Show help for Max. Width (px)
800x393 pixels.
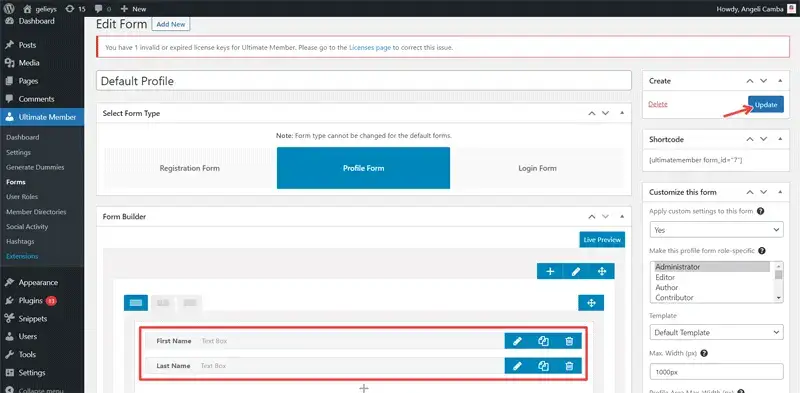(x=704, y=353)
